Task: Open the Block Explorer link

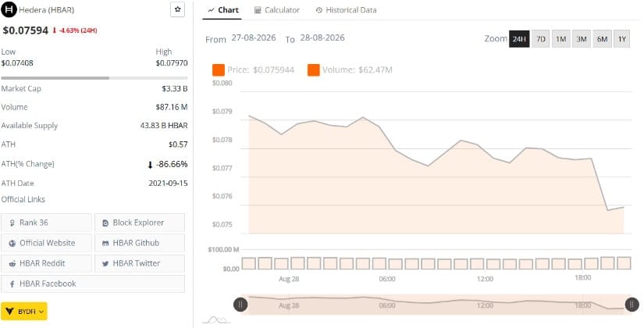Action: tap(140, 223)
